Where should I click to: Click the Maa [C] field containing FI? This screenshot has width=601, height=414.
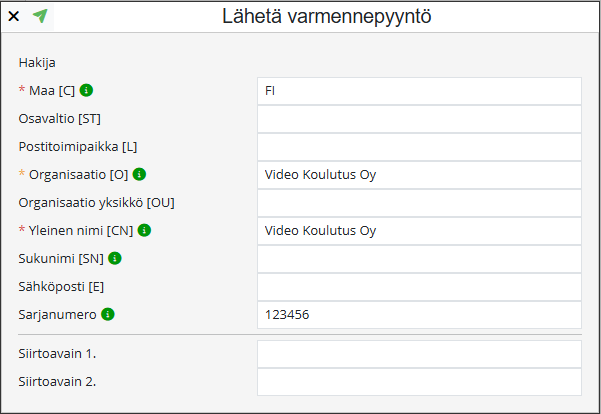point(419,91)
